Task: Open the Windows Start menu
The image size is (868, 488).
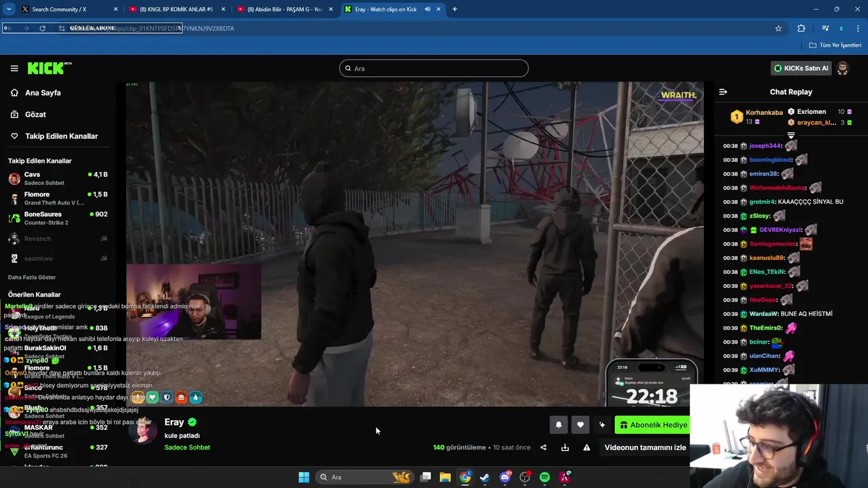Action: [x=304, y=477]
